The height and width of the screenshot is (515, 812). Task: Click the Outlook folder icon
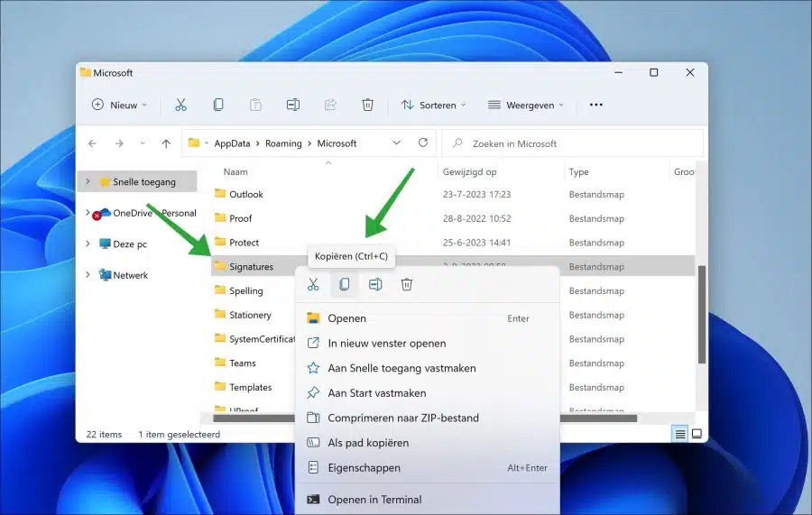tap(220, 194)
